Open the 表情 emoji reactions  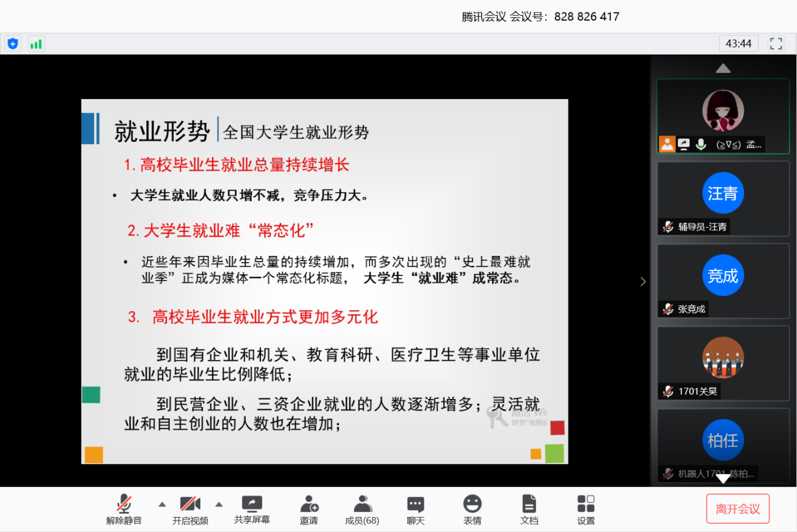[x=472, y=509]
